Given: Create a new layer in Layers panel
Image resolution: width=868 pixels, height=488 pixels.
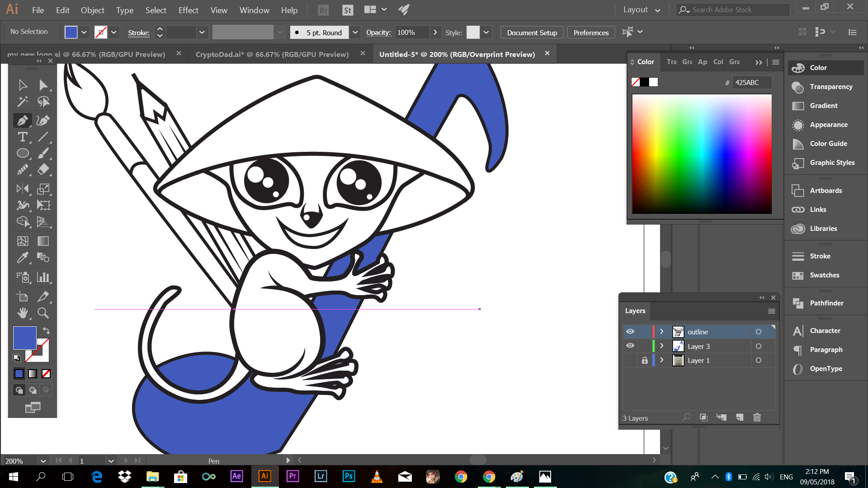Looking at the screenshot, I should [740, 417].
